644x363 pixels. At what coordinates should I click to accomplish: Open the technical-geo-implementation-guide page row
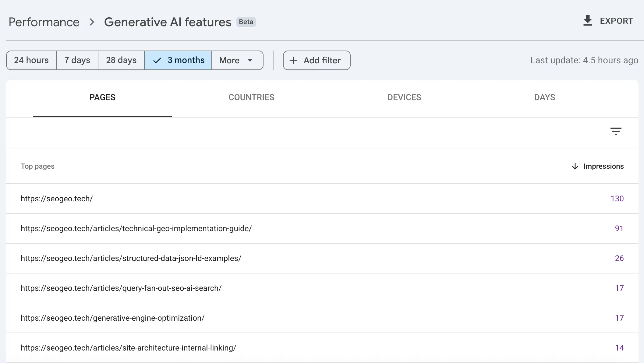[322, 228]
